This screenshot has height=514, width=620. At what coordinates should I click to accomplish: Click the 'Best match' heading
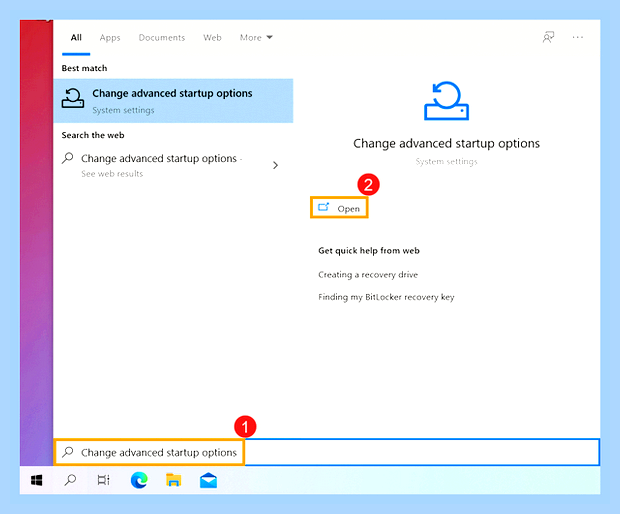[84, 68]
